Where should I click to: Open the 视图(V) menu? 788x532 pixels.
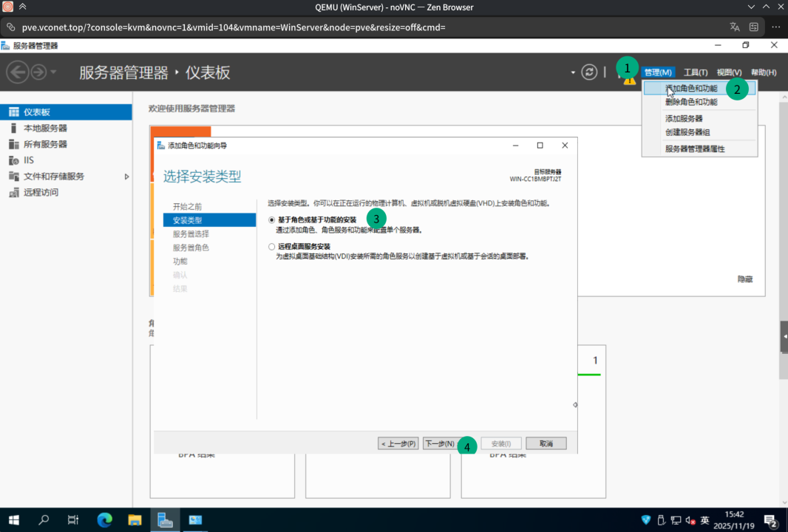pos(729,72)
